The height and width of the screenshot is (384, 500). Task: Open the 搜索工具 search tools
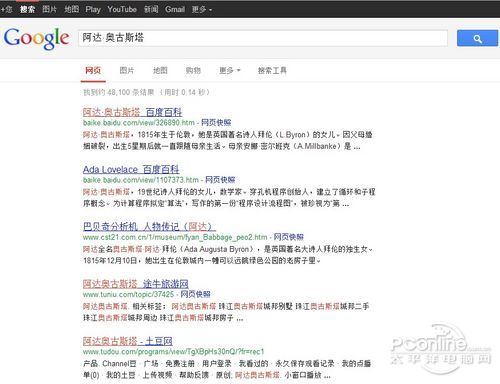tap(272, 70)
